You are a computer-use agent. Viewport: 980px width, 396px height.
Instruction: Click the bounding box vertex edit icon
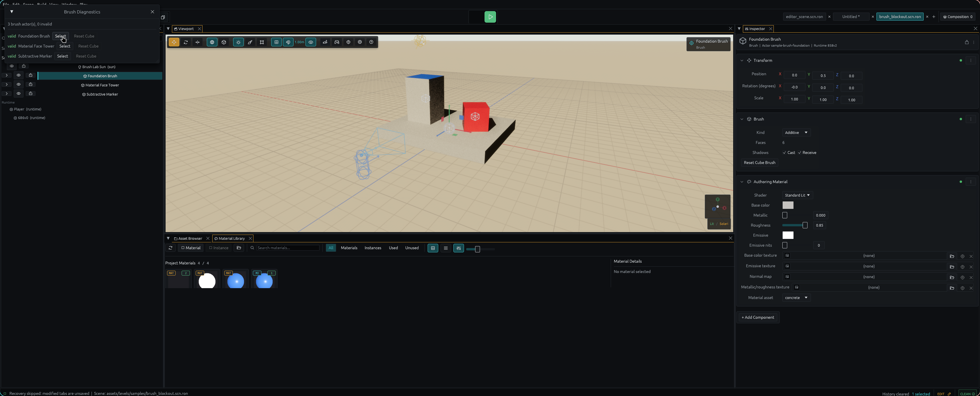pyautogui.click(x=262, y=42)
